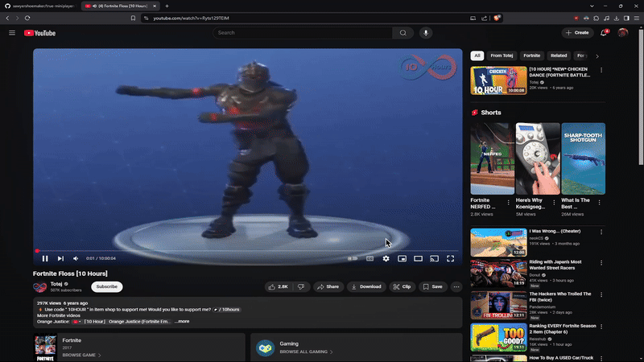Enter fullscreen mode
644x362 pixels.
[451, 258]
